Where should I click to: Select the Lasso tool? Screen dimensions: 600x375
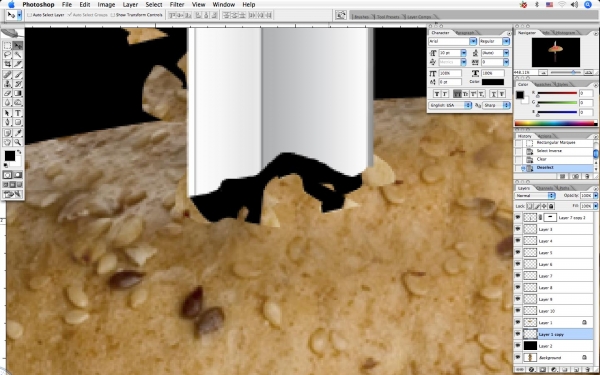pos(8,55)
